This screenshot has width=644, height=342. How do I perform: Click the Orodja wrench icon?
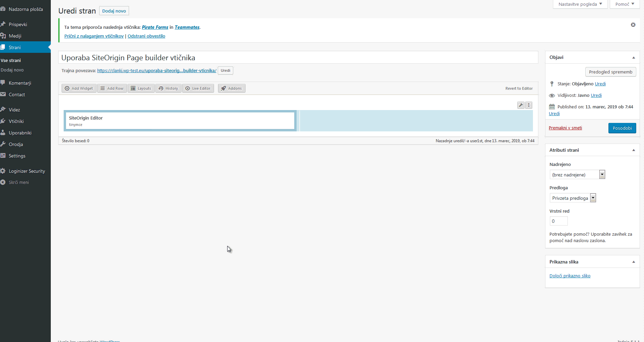(3, 144)
